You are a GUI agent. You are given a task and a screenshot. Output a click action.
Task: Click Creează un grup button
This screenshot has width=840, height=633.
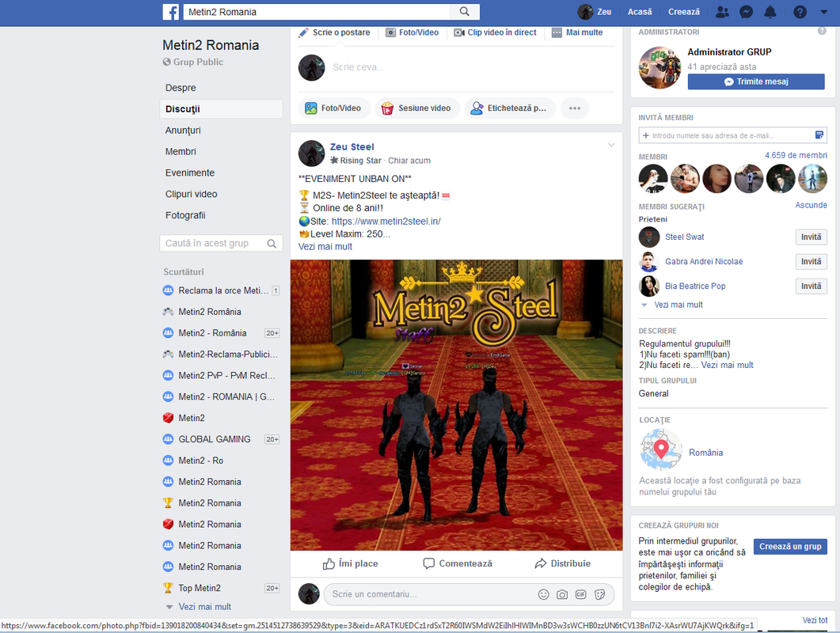(x=790, y=546)
